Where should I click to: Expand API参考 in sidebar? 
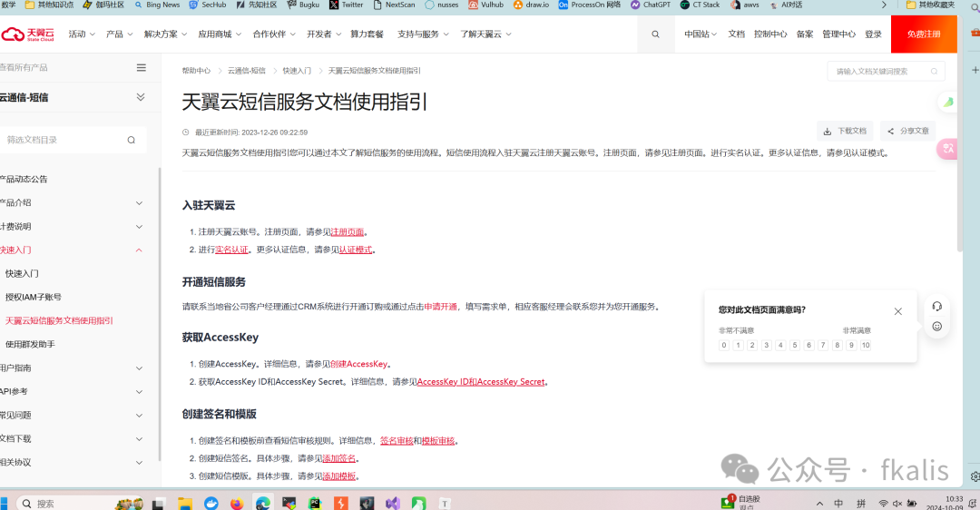139,392
